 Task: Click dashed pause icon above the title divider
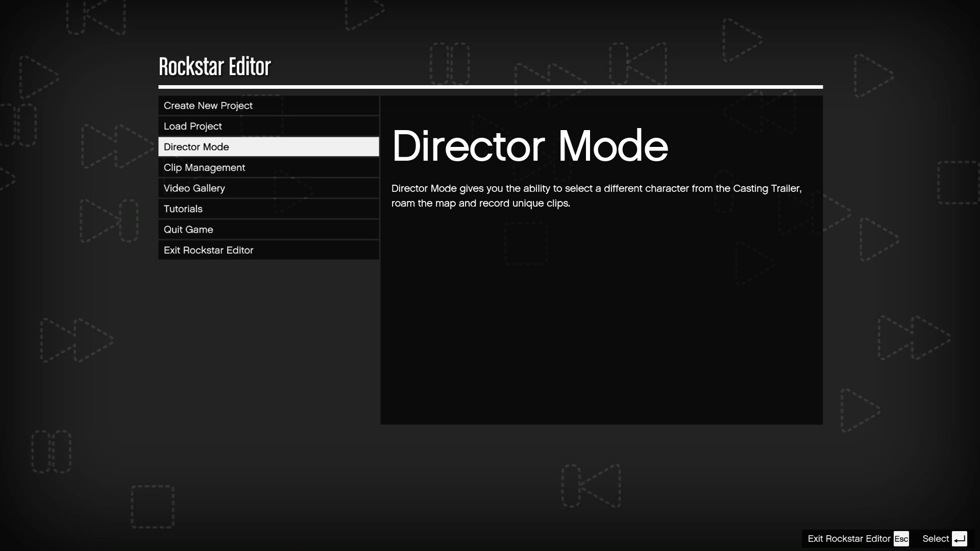point(449,63)
